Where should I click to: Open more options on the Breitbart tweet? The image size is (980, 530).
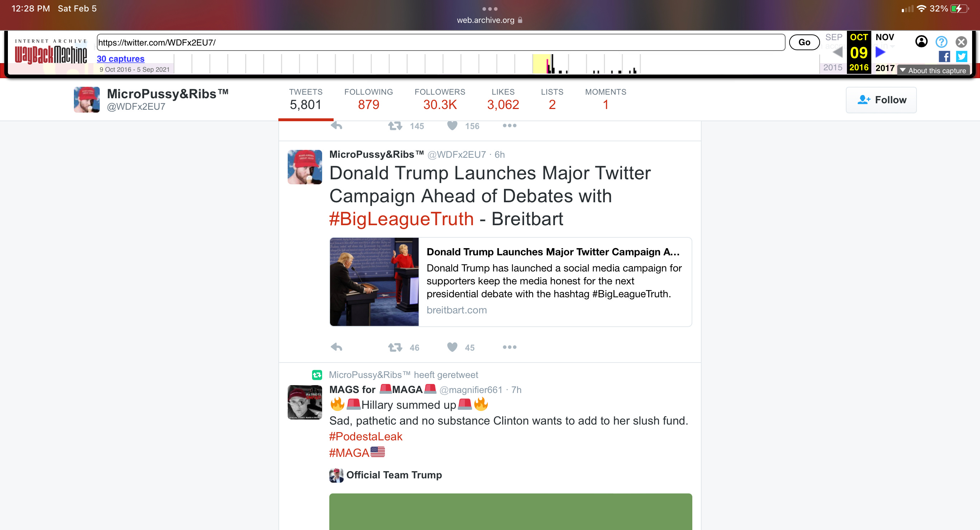pos(509,347)
